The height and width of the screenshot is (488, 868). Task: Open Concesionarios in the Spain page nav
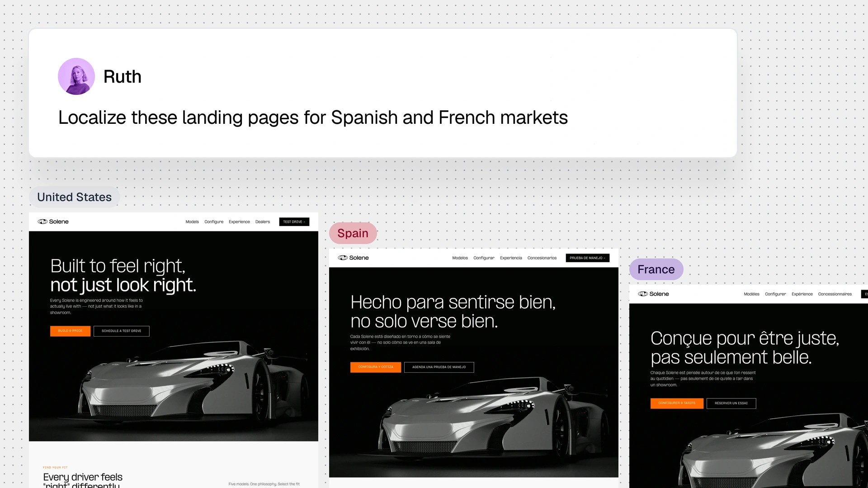tap(542, 258)
